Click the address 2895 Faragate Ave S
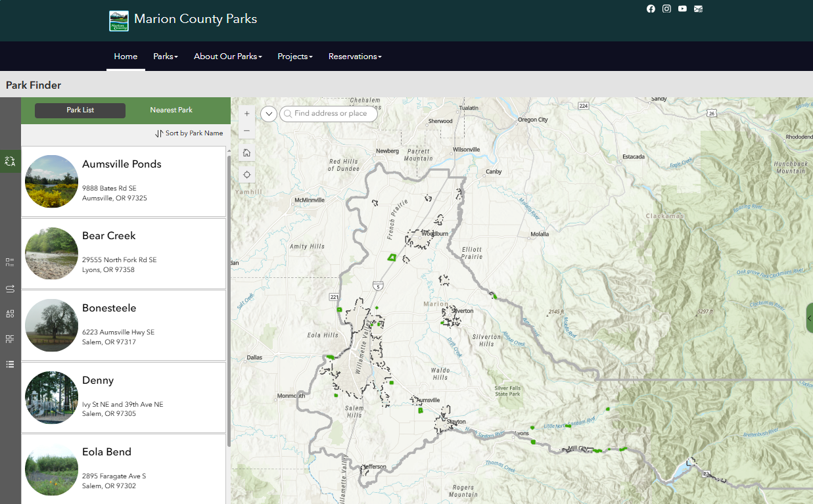This screenshot has width=813, height=504. (x=114, y=476)
